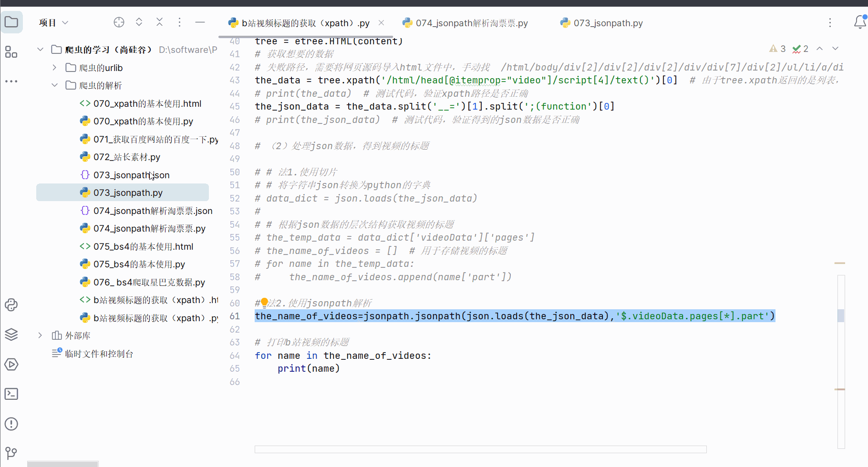Close the b站视频标题的获取 tab
The height and width of the screenshot is (467, 868).
tap(381, 22)
